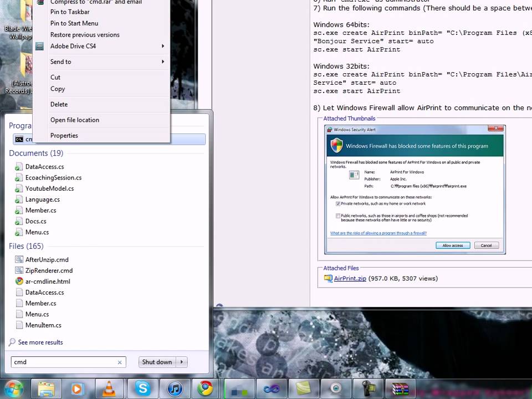Click the Shut down button
The image size is (532, 399).
pyautogui.click(x=157, y=362)
